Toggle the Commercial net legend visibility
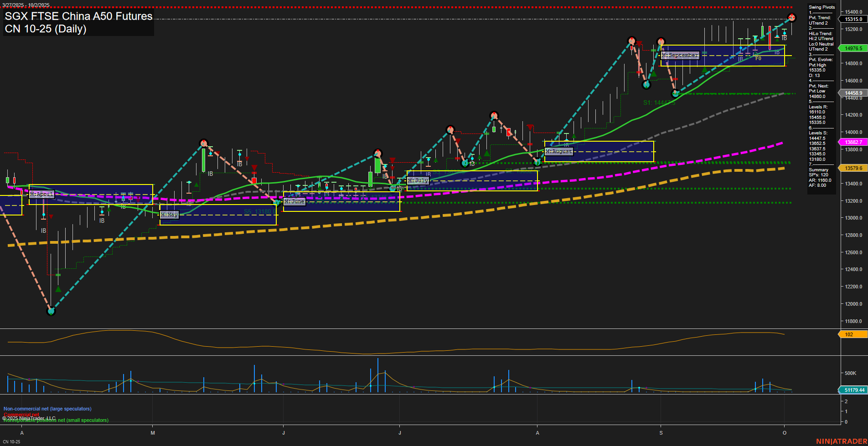The height and width of the screenshot is (446, 868). [x=21, y=415]
